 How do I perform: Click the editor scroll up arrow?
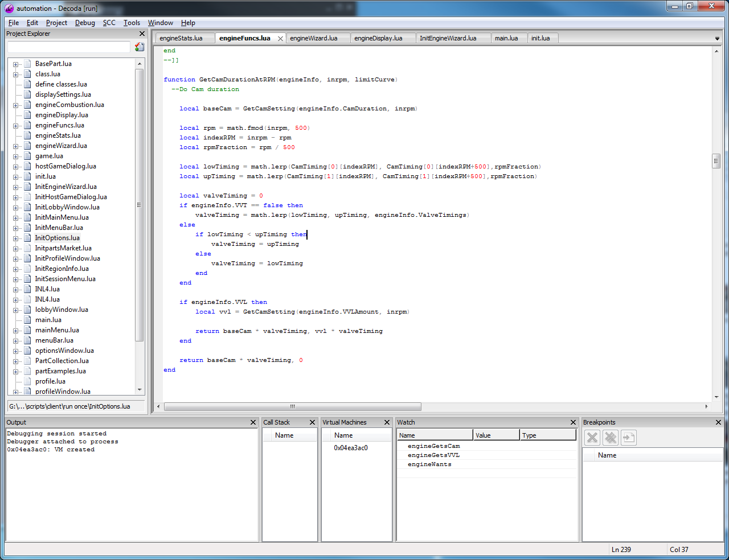(716, 51)
